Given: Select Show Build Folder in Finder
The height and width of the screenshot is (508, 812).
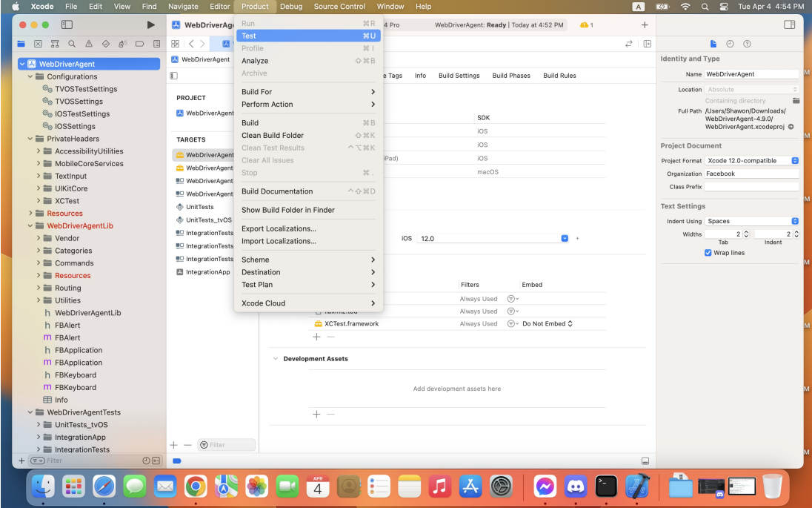Looking at the screenshot, I should (x=309, y=210).
